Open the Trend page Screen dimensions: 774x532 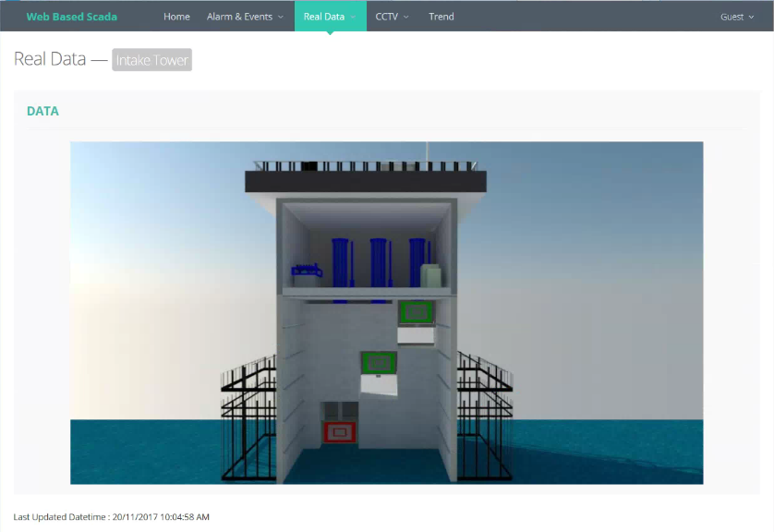[441, 17]
